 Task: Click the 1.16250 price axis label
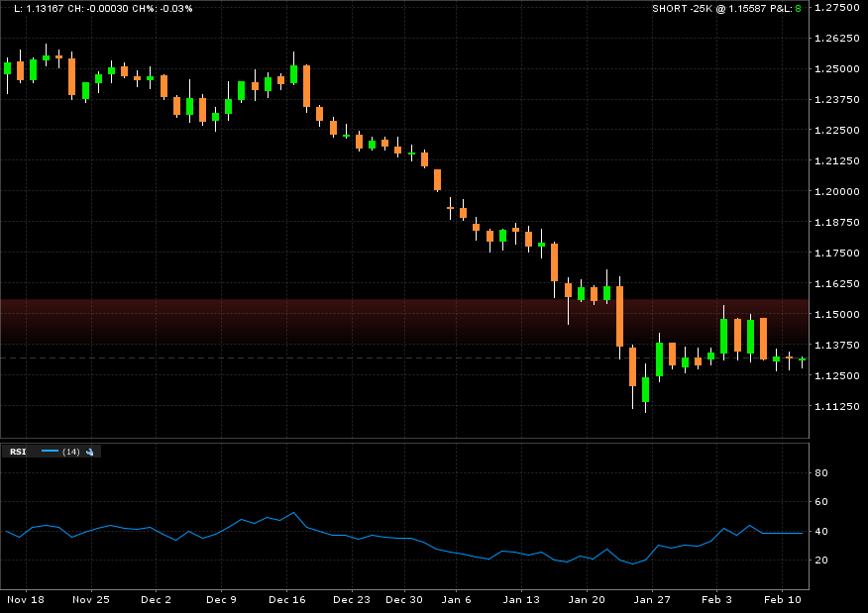click(x=837, y=284)
